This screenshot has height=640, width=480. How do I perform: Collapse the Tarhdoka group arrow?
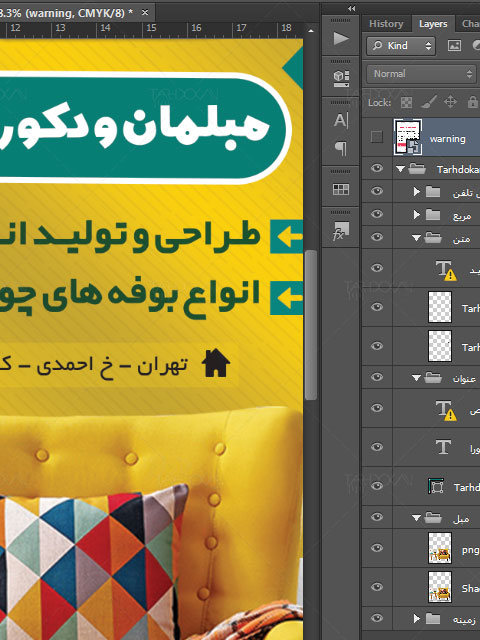pyautogui.click(x=401, y=169)
